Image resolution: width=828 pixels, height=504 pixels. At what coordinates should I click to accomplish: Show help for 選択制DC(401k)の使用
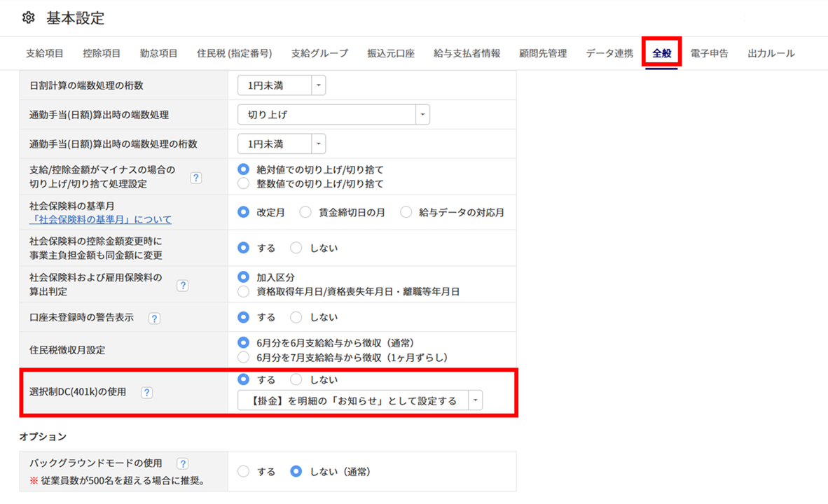point(146,393)
